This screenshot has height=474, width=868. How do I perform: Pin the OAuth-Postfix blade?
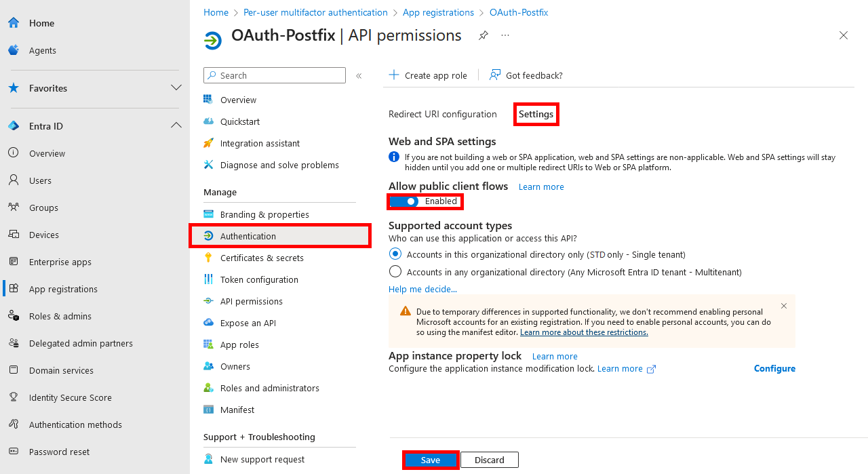point(482,35)
